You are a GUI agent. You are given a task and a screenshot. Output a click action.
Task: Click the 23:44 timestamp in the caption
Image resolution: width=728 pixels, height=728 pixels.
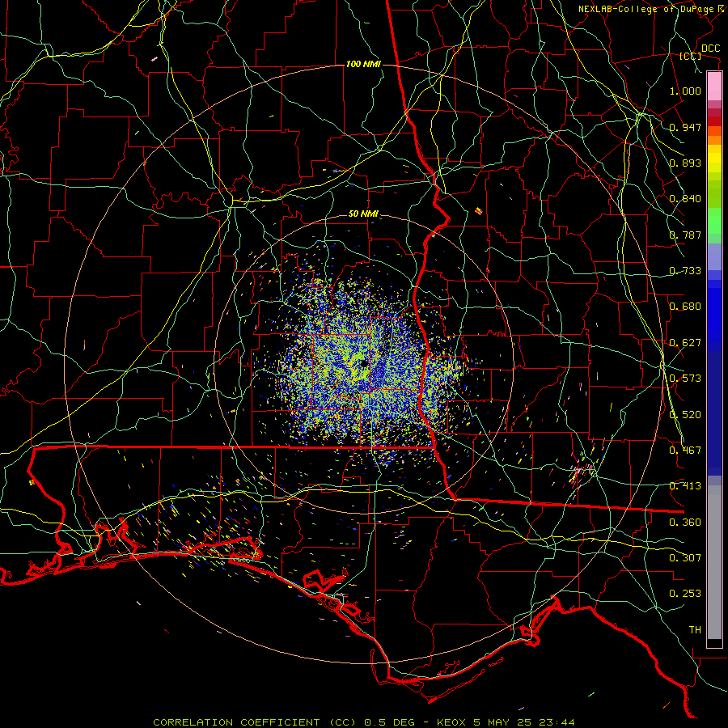(557, 722)
